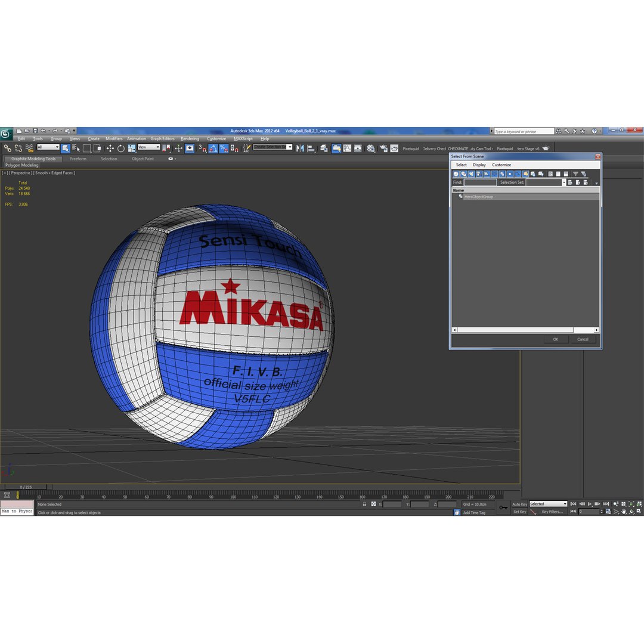Click the Find input field in dialog
This screenshot has width=644, height=644.
(x=480, y=182)
